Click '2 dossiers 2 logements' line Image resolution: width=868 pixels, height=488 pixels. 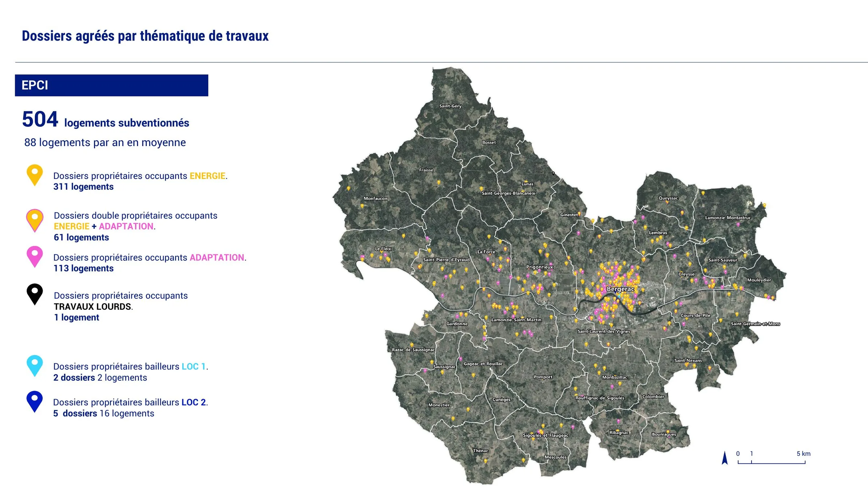(100, 377)
